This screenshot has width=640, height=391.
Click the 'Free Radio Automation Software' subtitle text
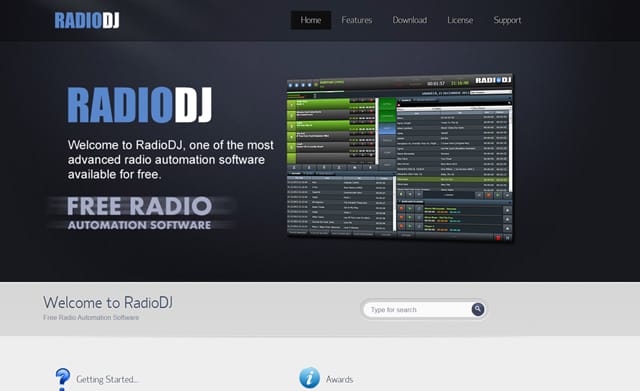91,317
